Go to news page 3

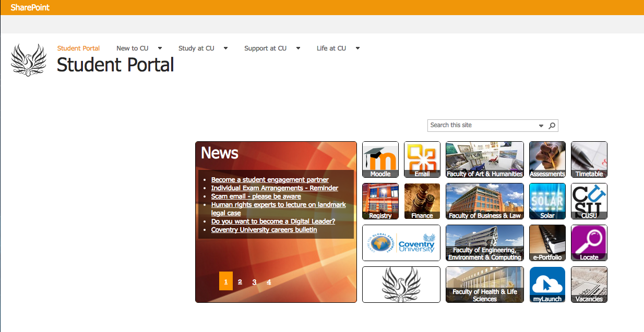[254, 282]
